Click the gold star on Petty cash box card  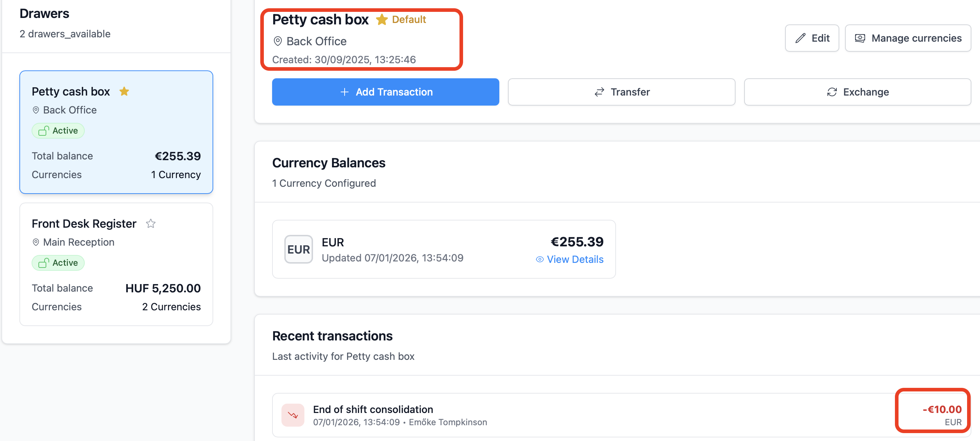(x=124, y=91)
